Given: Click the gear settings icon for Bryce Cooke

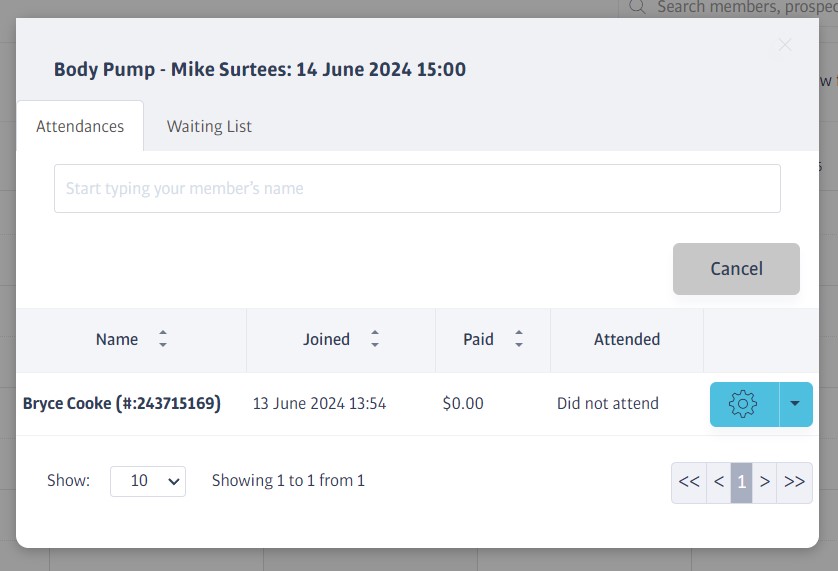Looking at the screenshot, I should click(743, 404).
